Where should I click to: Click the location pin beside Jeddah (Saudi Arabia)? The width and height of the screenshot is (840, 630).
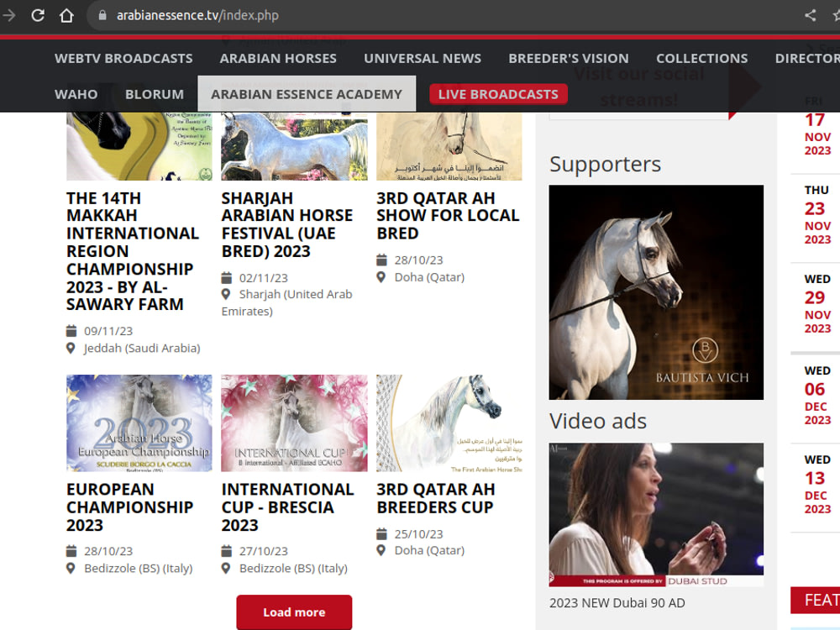tap(71, 349)
